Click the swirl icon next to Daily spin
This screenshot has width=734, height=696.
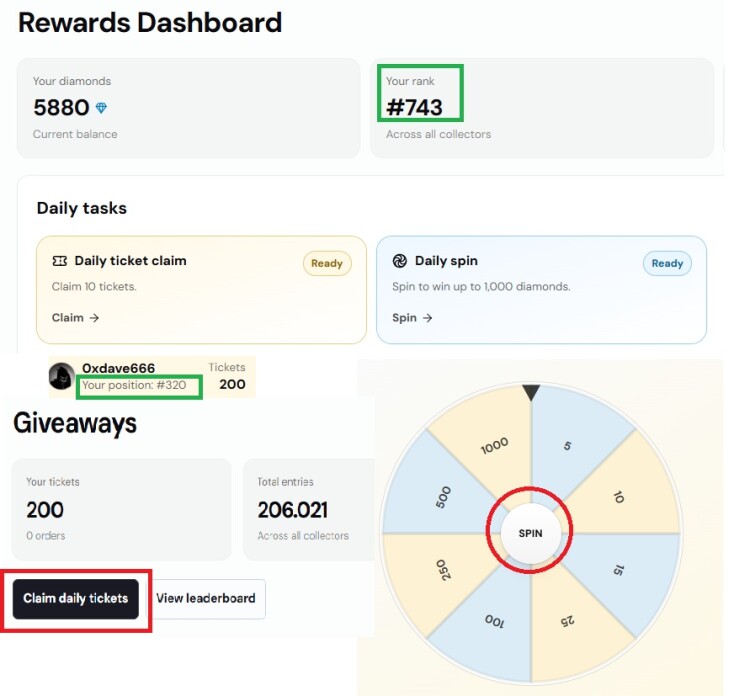click(399, 261)
